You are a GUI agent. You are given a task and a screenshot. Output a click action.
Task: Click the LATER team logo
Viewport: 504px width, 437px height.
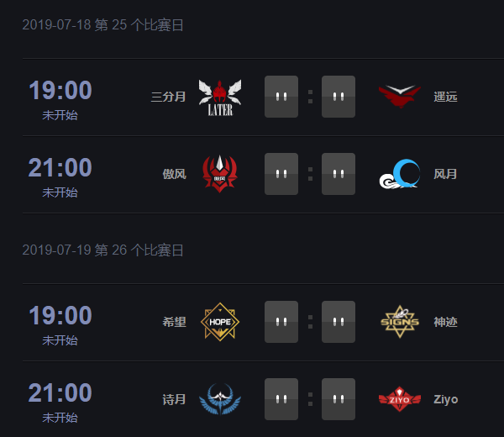point(220,97)
